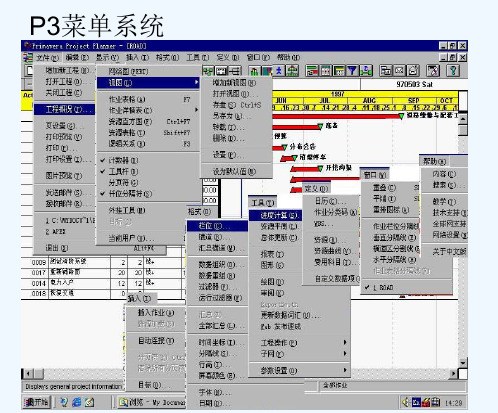Click the document control icon in menu bar
498x413 pixels.
[28, 58]
